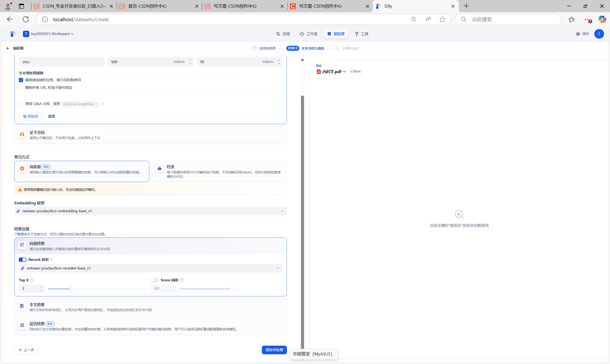Image resolution: width=610 pixels, height=364 pixels.
Task: Switch to the 工作室 tab
Action: pyautogui.click(x=309, y=34)
